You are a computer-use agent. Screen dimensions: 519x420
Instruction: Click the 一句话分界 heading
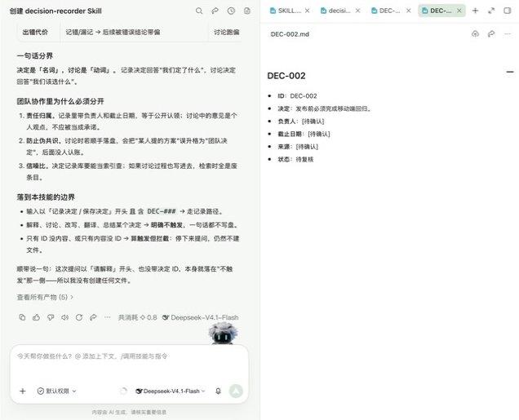(x=35, y=56)
